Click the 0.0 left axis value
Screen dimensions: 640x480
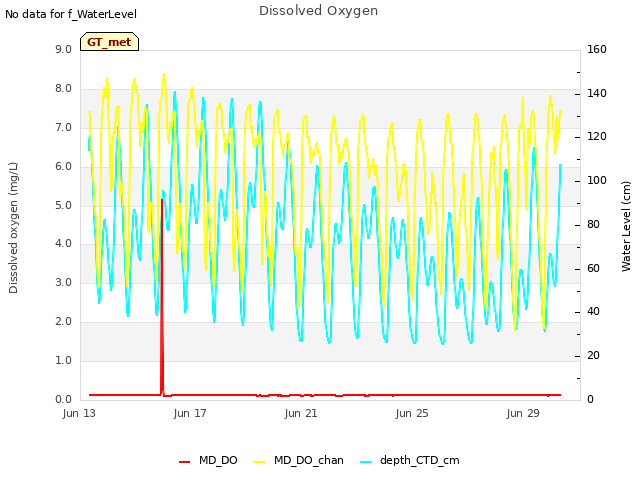click(63, 399)
